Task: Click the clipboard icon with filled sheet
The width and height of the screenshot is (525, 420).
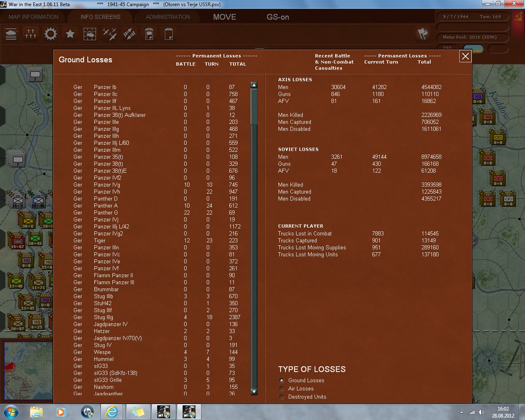Action: [x=149, y=34]
